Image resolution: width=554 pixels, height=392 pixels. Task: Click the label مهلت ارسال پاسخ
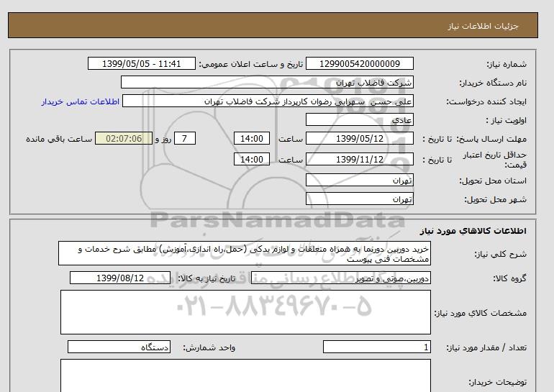[493, 139]
